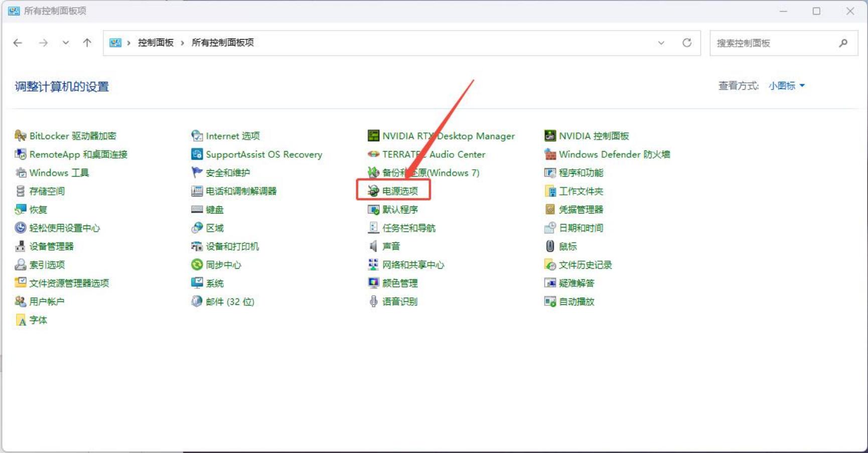
Task: Go up one level with up arrow
Action: (87, 43)
